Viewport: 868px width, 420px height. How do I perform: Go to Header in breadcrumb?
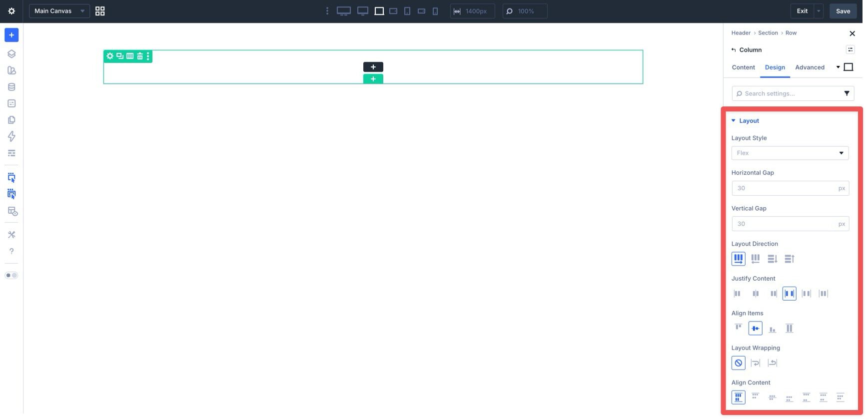pyautogui.click(x=741, y=33)
